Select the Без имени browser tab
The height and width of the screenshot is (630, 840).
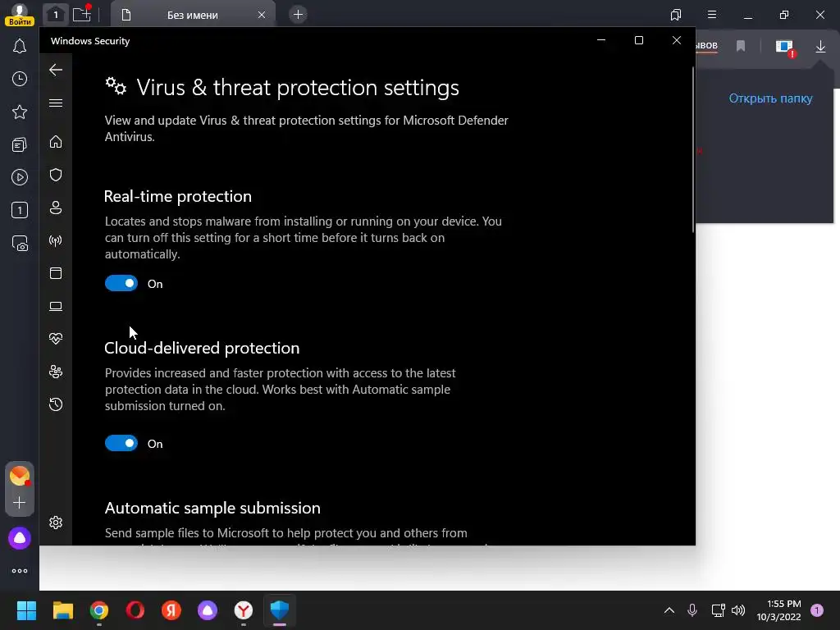(x=193, y=15)
